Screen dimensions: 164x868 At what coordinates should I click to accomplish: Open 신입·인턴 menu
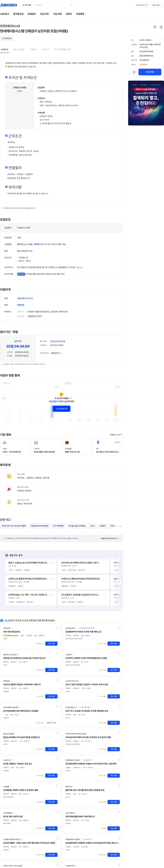44,14
